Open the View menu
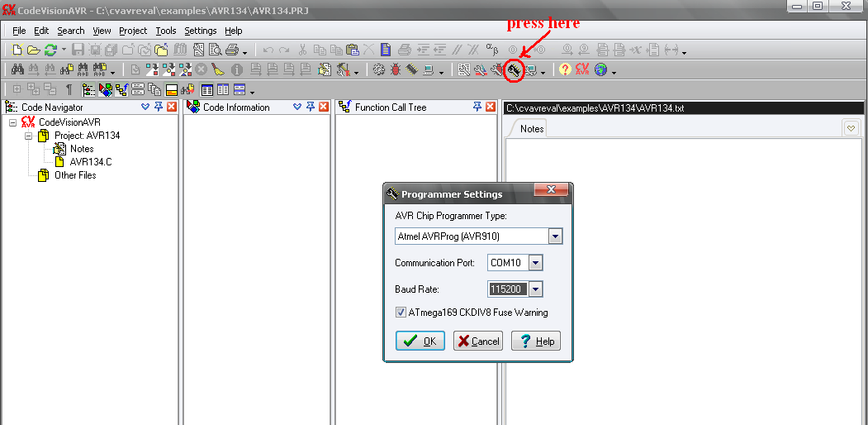The width and height of the screenshot is (868, 425). [x=102, y=31]
